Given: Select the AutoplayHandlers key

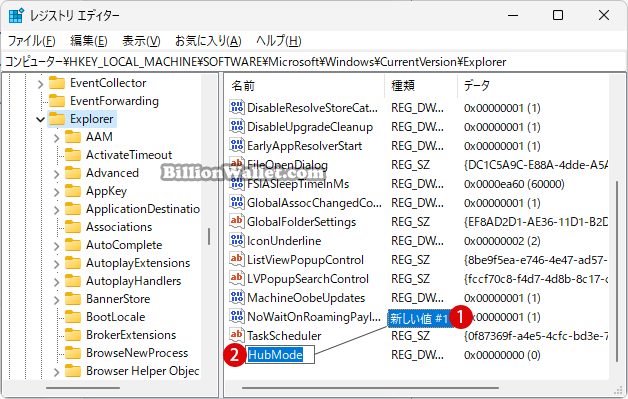Looking at the screenshot, I should 133,281.
